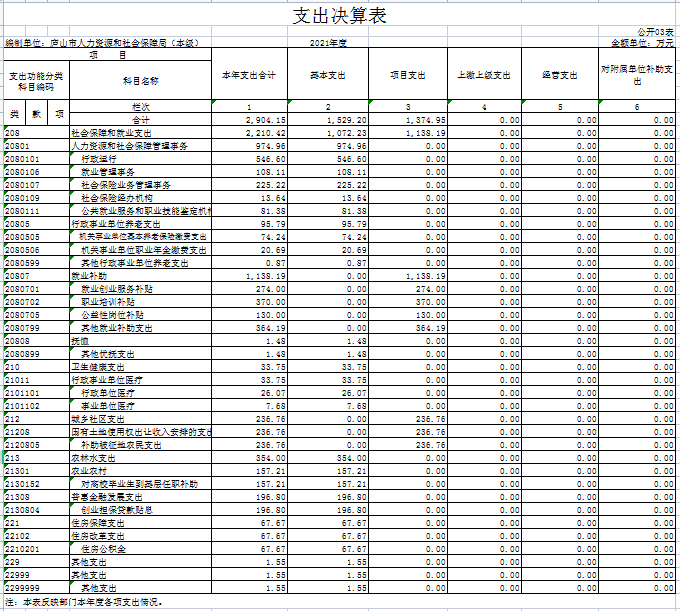Select the 上缴上级支出 header cell
680x611 pixels.
click(483, 75)
